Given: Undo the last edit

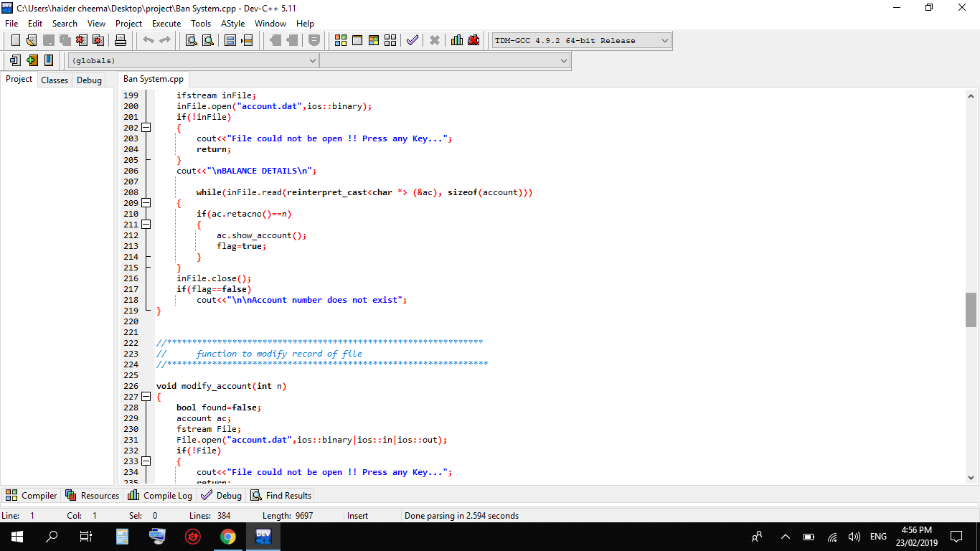Looking at the screenshot, I should pyautogui.click(x=149, y=40).
